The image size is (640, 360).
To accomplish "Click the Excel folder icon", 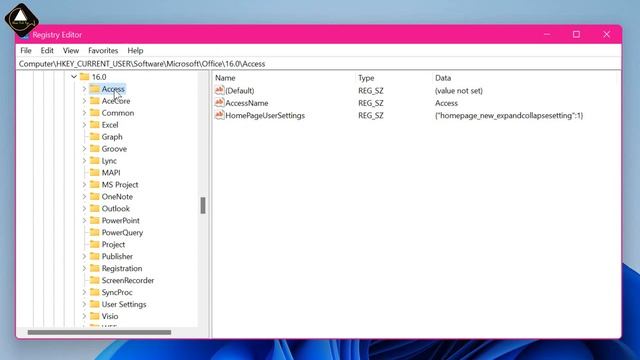I will [x=95, y=124].
